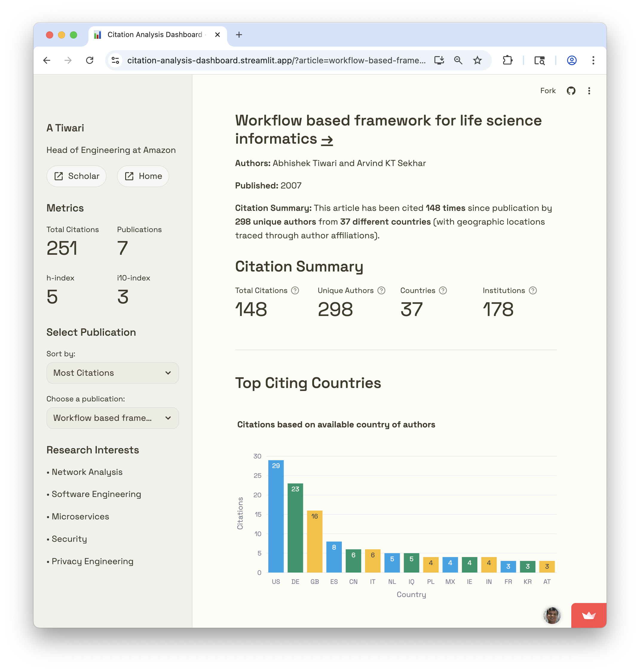Click the address bar URL
This screenshot has width=640, height=672.
276,60
